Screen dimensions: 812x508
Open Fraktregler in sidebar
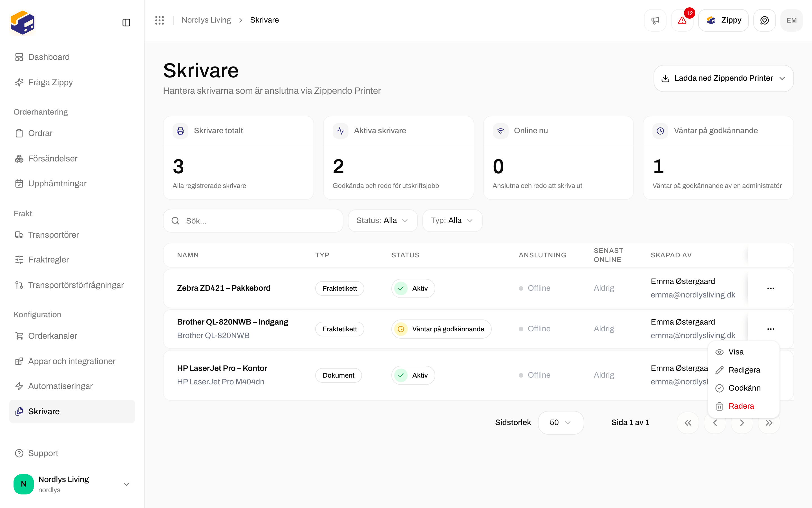(x=72, y=260)
